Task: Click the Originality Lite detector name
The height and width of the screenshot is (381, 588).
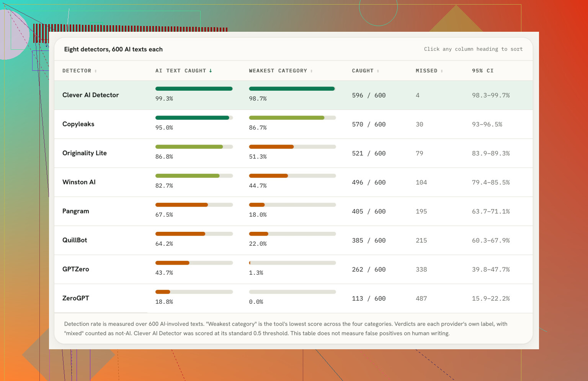Action: click(x=85, y=153)
